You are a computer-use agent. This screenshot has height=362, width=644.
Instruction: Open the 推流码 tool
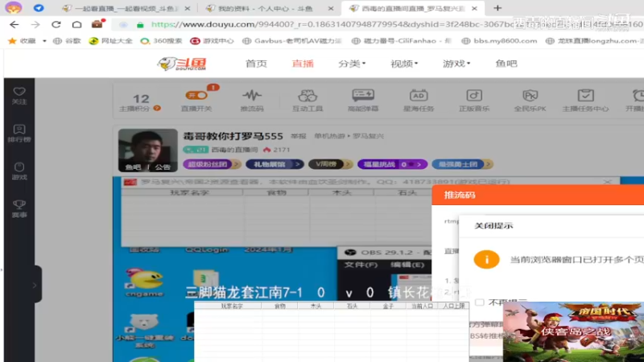252,101
